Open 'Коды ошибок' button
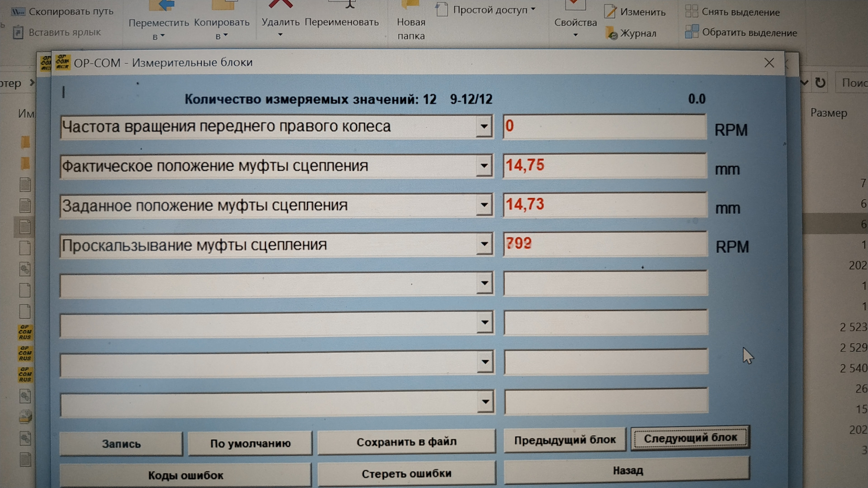The width and height of the screenshot is (868, 488). (x=185, y=475)
